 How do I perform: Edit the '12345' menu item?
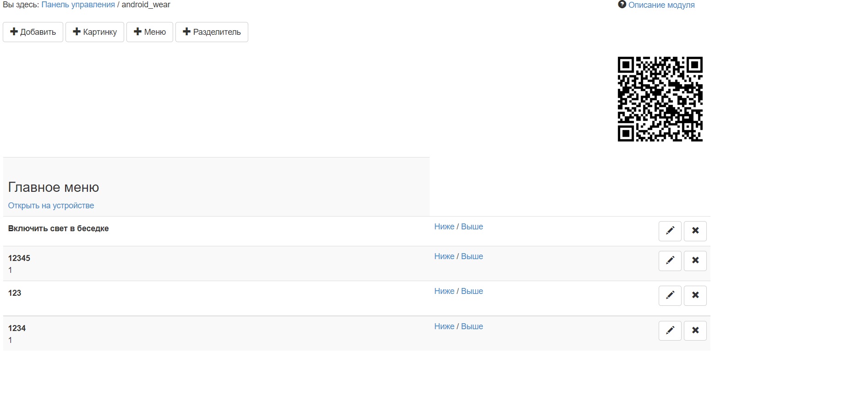click(x=670, y=261)
